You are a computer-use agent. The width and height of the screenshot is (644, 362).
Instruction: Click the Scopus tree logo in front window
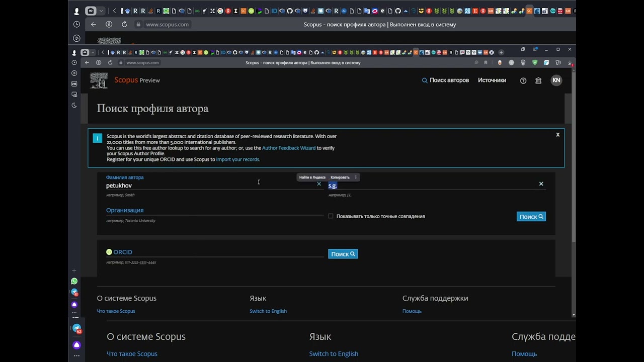point(99,80)
